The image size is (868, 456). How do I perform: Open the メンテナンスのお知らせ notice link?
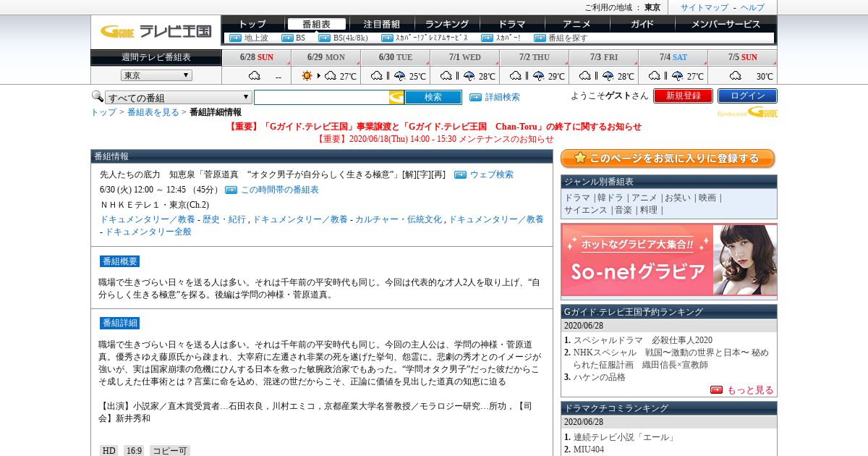pyautogui.click(x=435, y=139)
